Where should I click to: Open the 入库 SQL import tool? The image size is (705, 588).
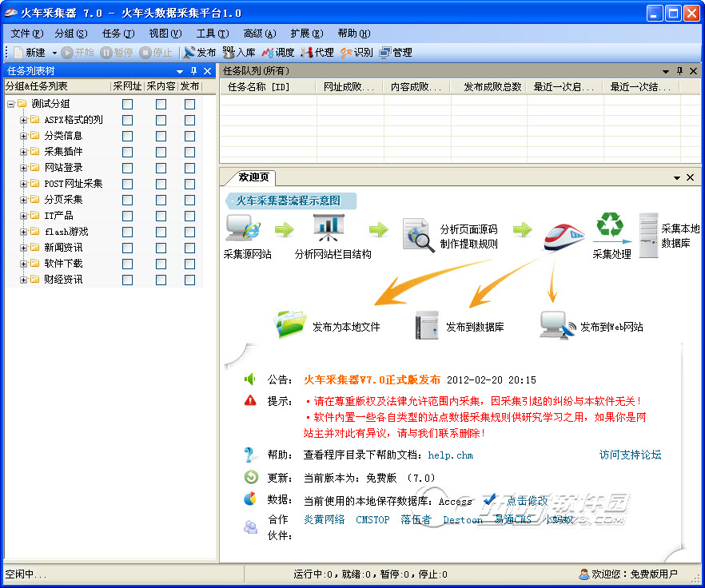pyautogui.click(x=229, y=53)
